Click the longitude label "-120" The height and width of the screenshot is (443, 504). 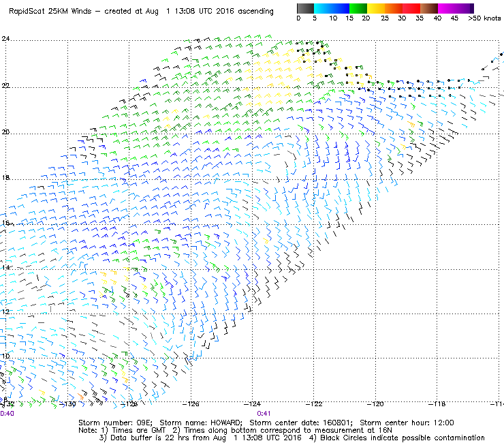coord(375,404)
